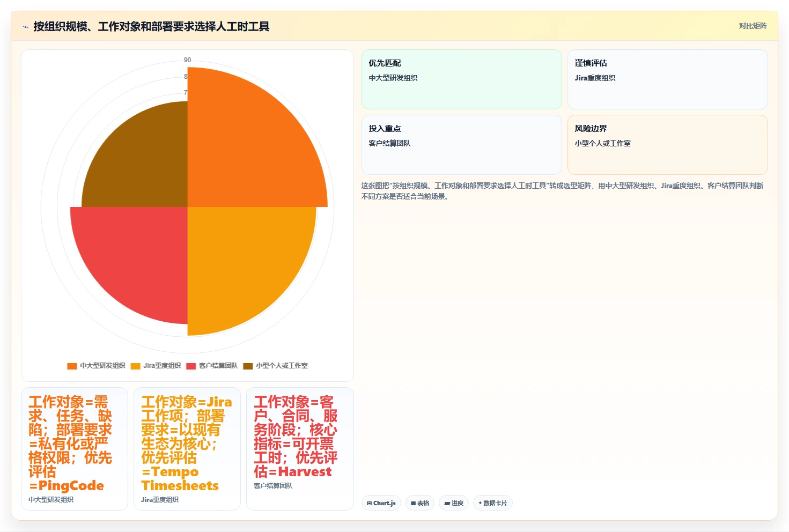Click the Chart.js tag
This screenshot has height=532, width=789.
point(381,503)
